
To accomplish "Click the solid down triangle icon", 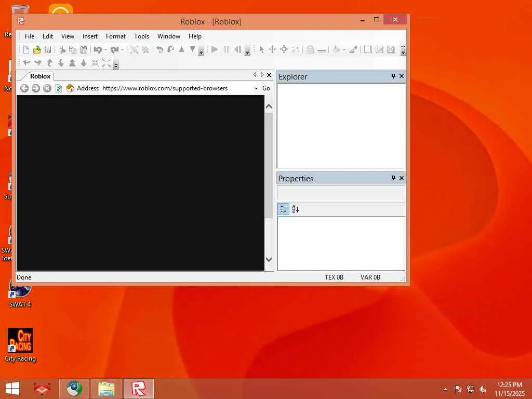I will tap(192, 49).
